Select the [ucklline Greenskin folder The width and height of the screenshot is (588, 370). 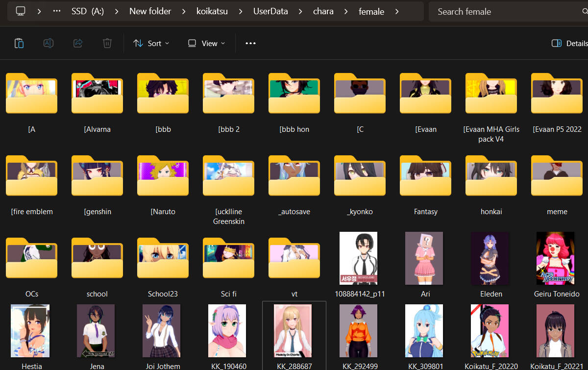pyautogui.click(x=229, y=190)
